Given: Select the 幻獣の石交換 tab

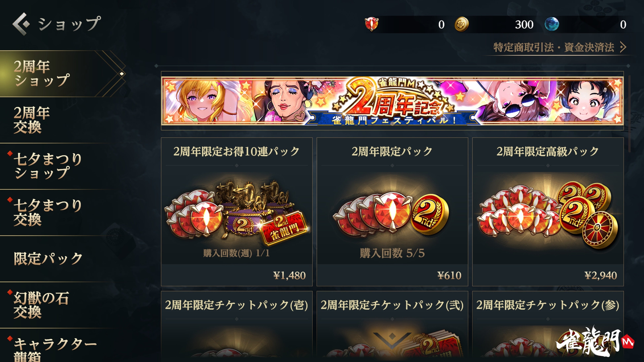Looking at the screenshot, I should click(62, 305).
